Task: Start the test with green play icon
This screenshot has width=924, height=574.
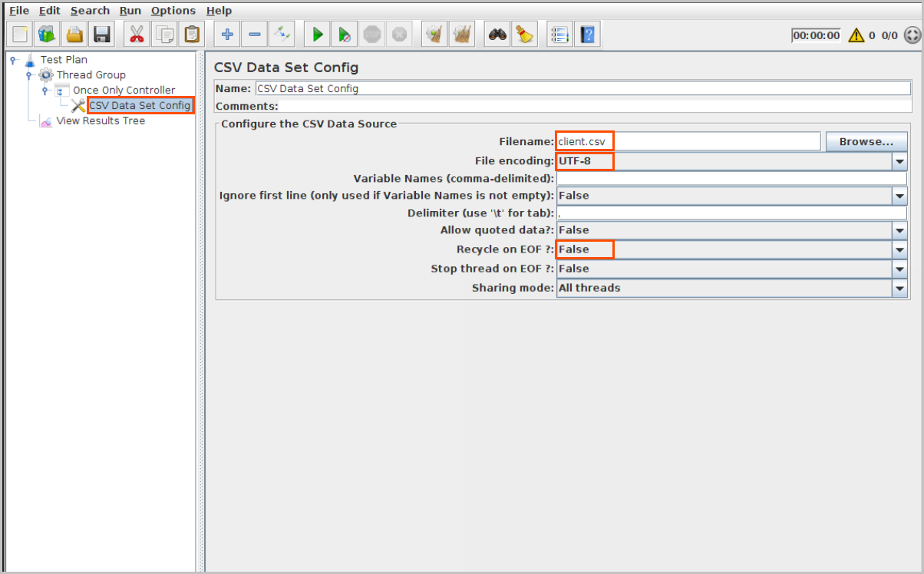Action: [317, 35]
